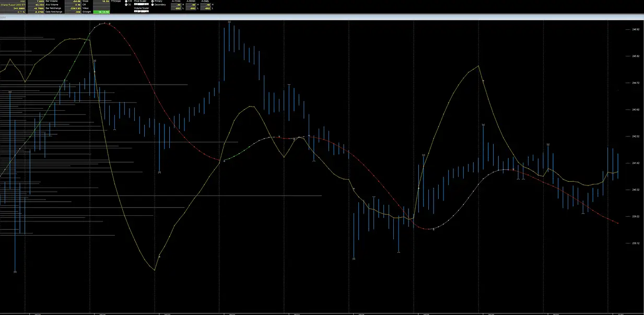Click the green highlighted 10.13.58 field
This screenshot has width=644, height=315.
click(x=101, y=11)
